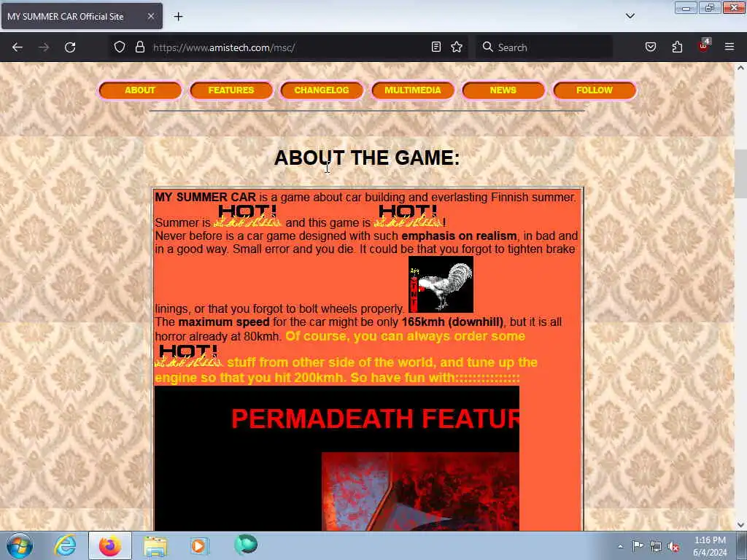
Task: Show hidden tray icons arrow
Action: (620, 546)
